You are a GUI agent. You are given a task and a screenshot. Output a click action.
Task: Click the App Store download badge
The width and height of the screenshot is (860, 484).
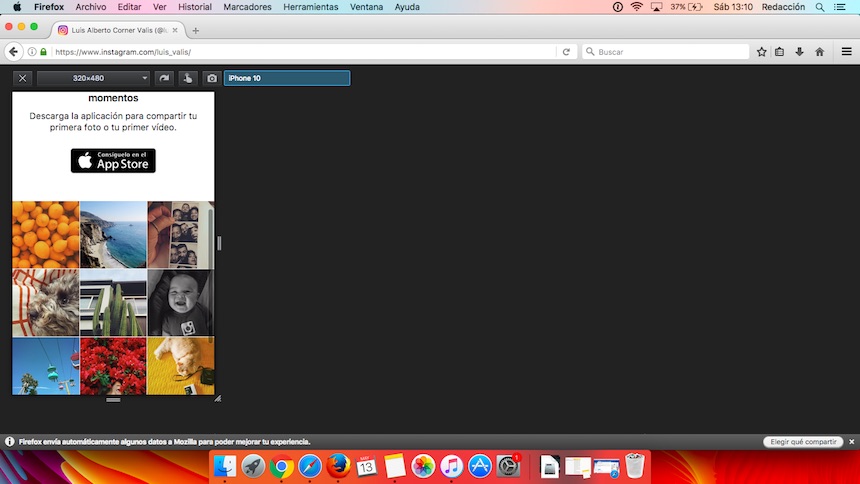[x=113, y=160]
